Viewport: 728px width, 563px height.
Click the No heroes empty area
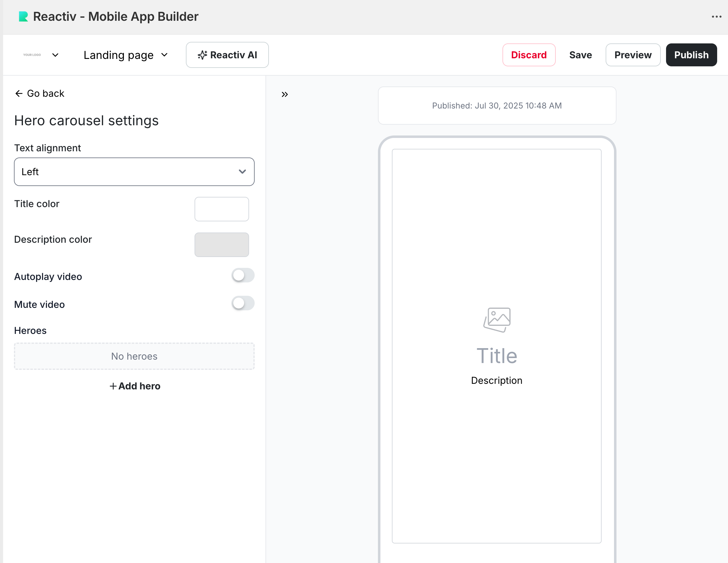click(134, 356)
